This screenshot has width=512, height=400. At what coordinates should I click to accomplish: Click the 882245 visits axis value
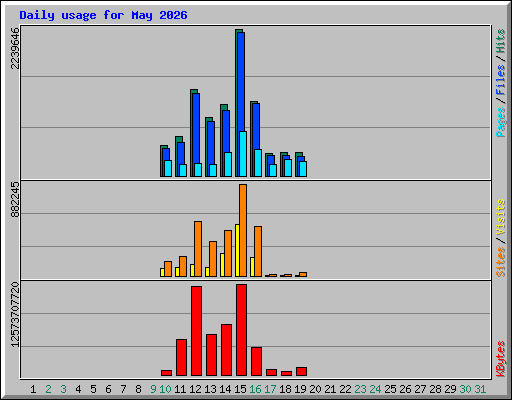[15, 199]
